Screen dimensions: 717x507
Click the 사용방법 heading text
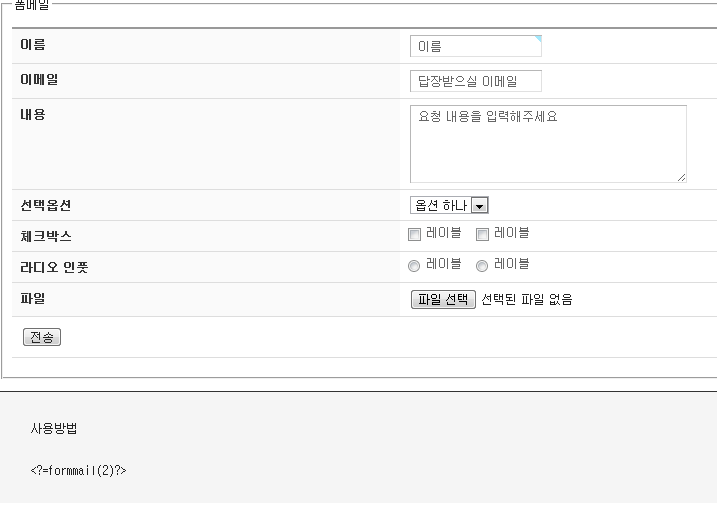tap(54, 428)
